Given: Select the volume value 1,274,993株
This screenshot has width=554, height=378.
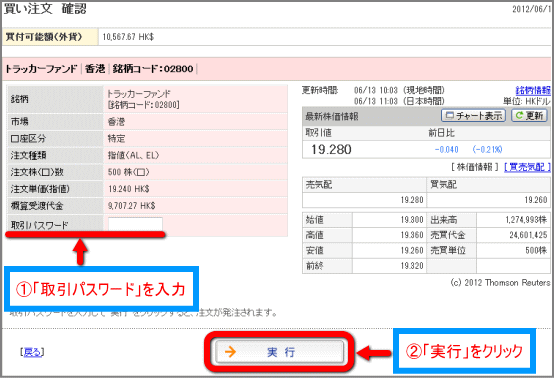Looking at the screenshot, I should pos(526,220).
